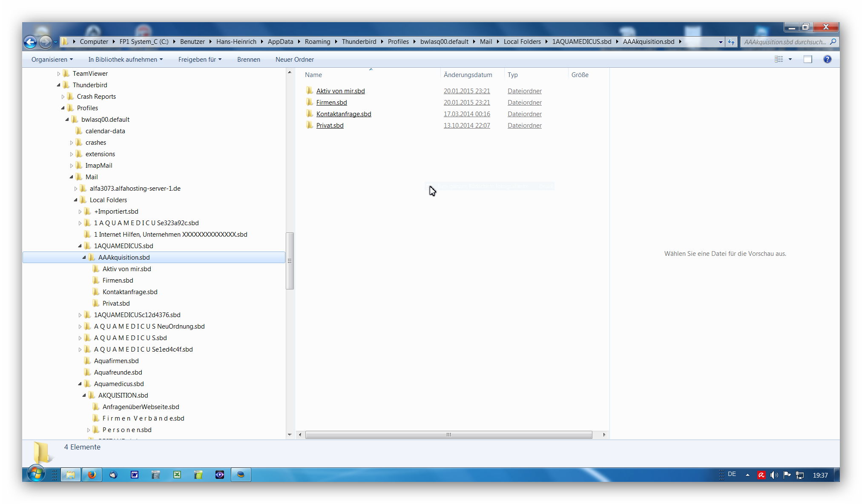This screenshot has height=504, width=862.
Task: Create a folder with Neuer Ordner
Action: click(x=295, y=60)
